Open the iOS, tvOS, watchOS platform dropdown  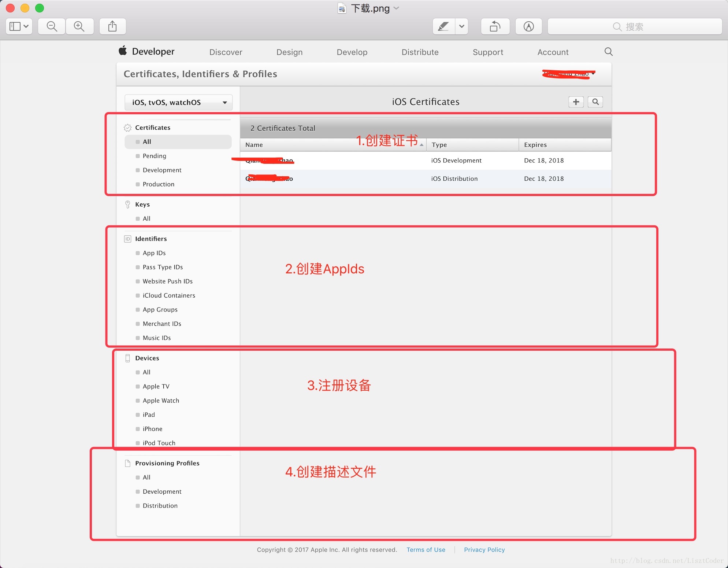click(179, 102)
